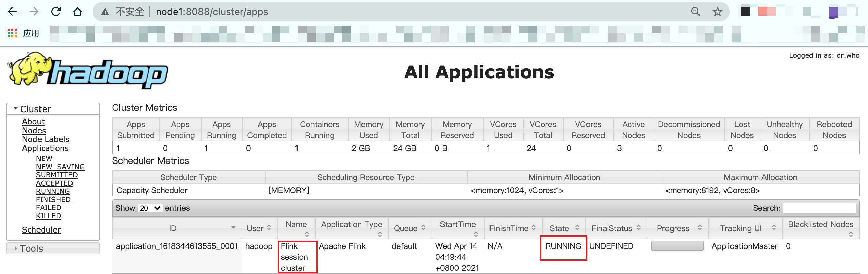Click the default queue cell
The image size is (868, 274).
coord(404,246)
